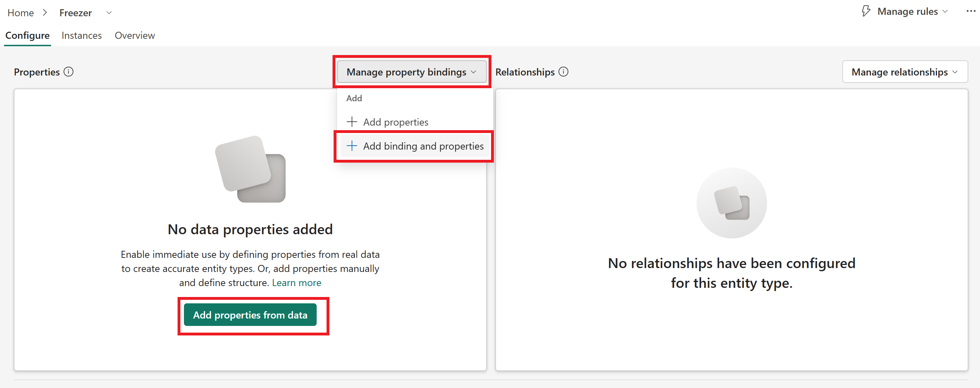Select the Configure tab
The width and height of the screenshot is (980, 388).
[x=28, y=36]
